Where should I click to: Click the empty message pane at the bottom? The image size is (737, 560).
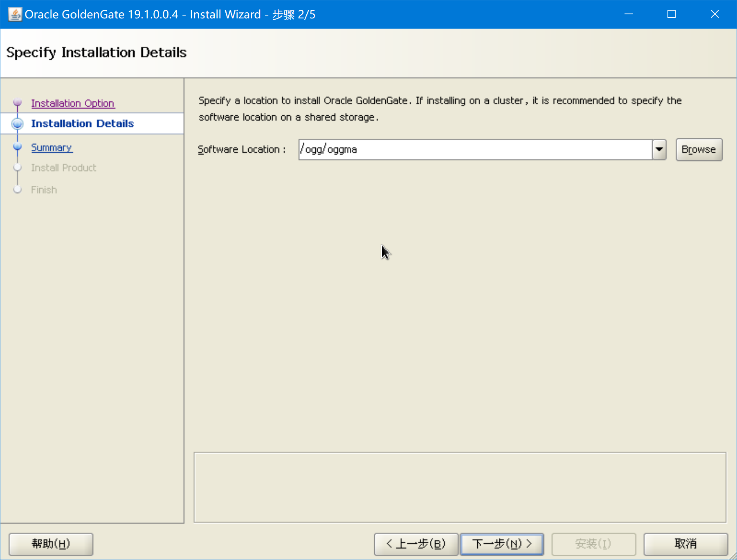460,487
